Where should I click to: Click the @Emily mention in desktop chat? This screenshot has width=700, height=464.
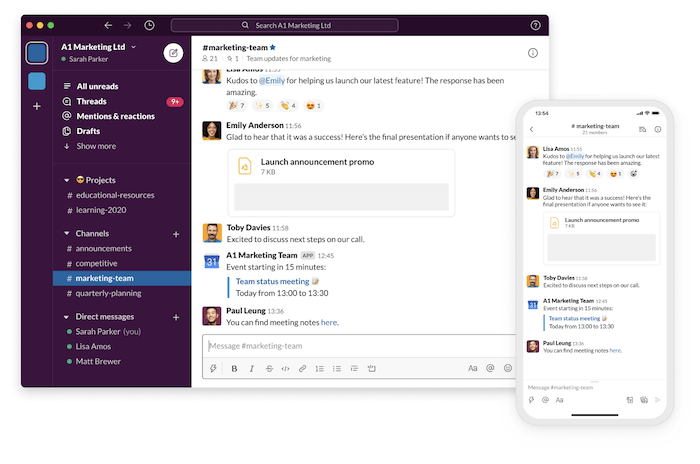[271, 80]
